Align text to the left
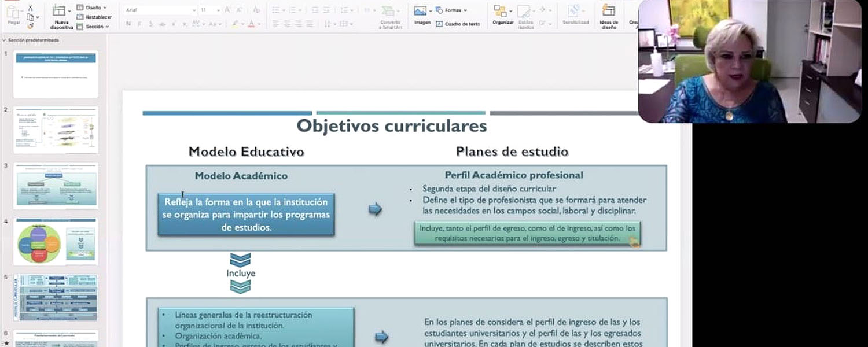868x347 pixels. pos(275,24)
